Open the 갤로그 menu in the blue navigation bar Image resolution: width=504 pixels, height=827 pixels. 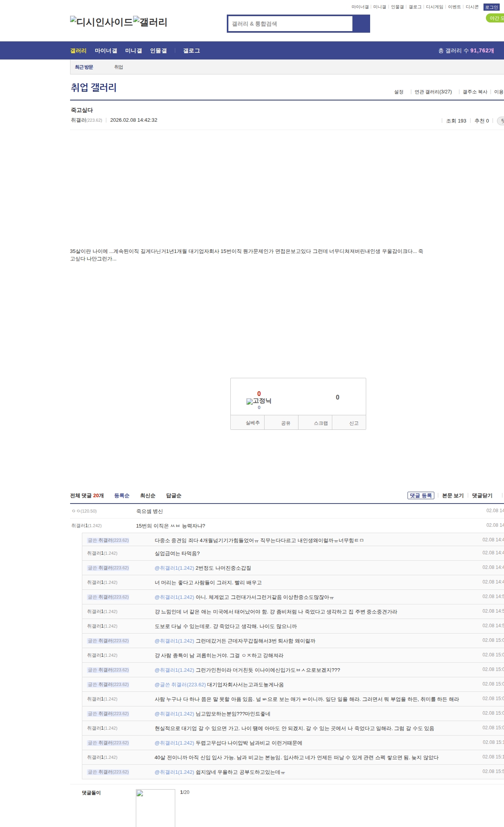click(x=191, y=51)
